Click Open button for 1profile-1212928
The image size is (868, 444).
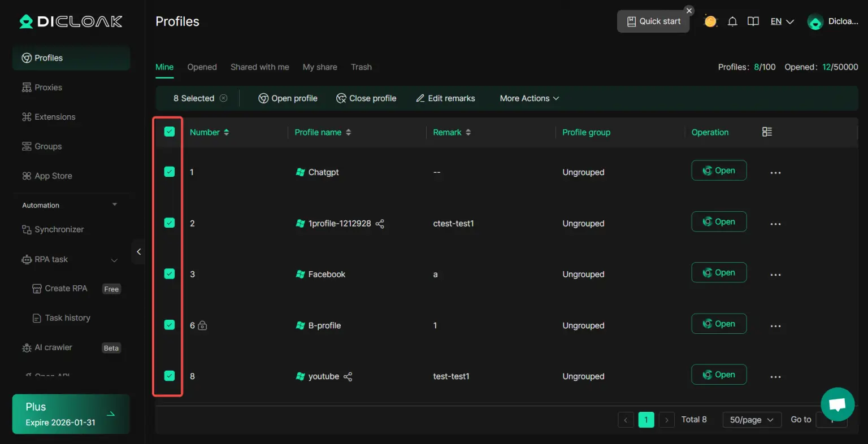tap(719, 222)
